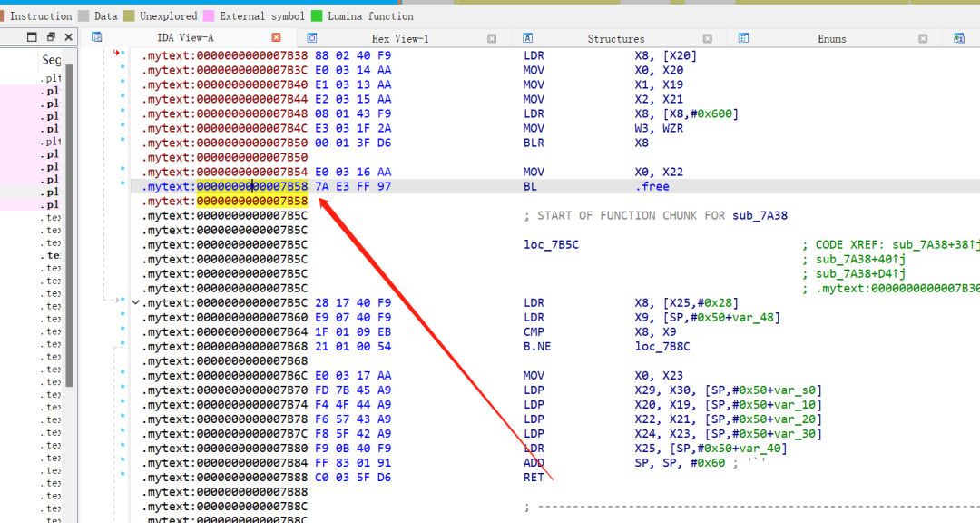The width and height of the screenshot is (980, 523).
Task: Toggle breakpoint dot at address 7B44
Action: [x=122, y=95]
